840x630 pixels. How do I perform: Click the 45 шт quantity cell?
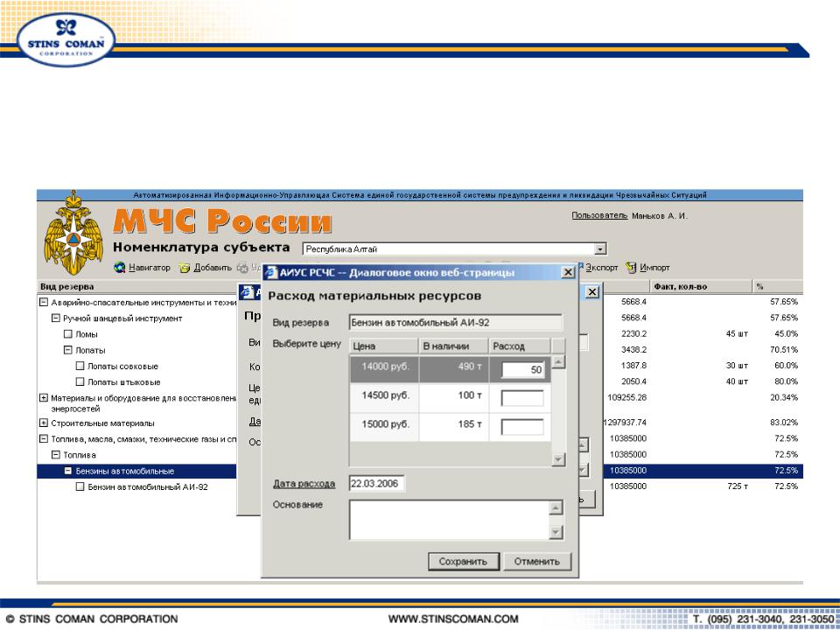click(x=737, y=333)
